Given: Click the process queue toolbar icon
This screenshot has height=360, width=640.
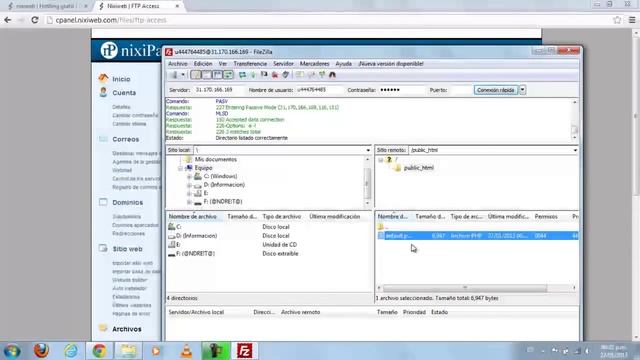Looking at the screenshot, I should pos(253,75).
